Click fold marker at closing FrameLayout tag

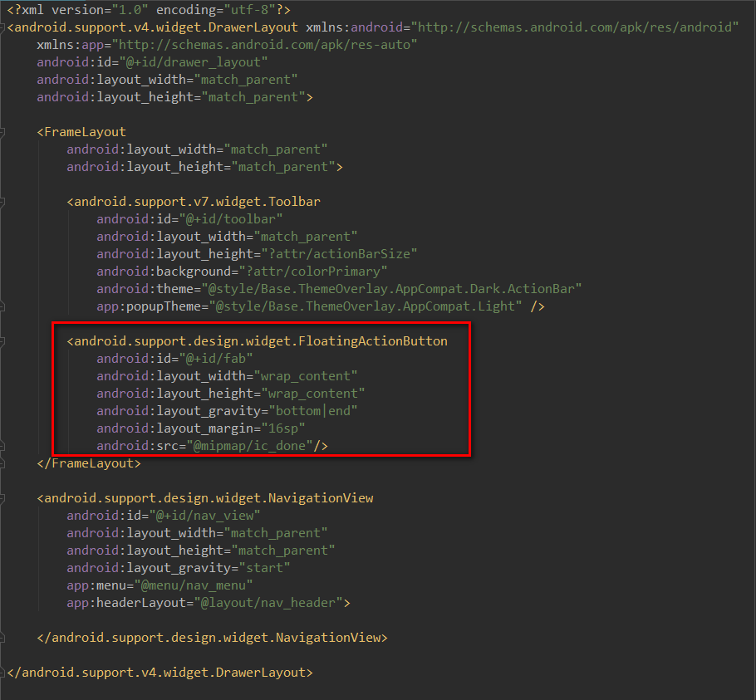tap(2, 463)
